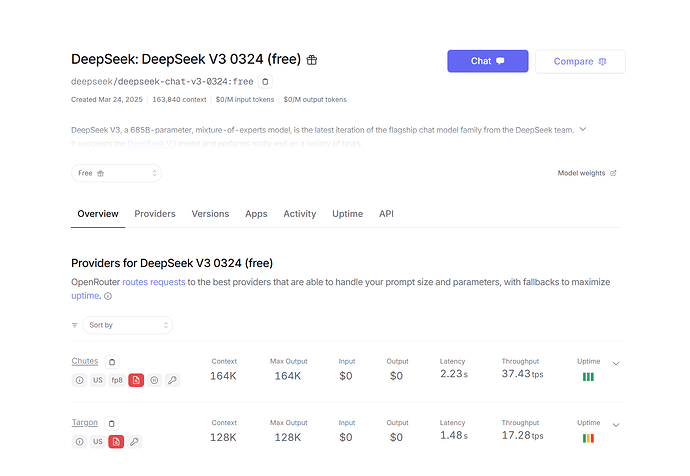Click the key icon for Chutes
This screenshot has height=476, width=690.
(x=172, y=380)
